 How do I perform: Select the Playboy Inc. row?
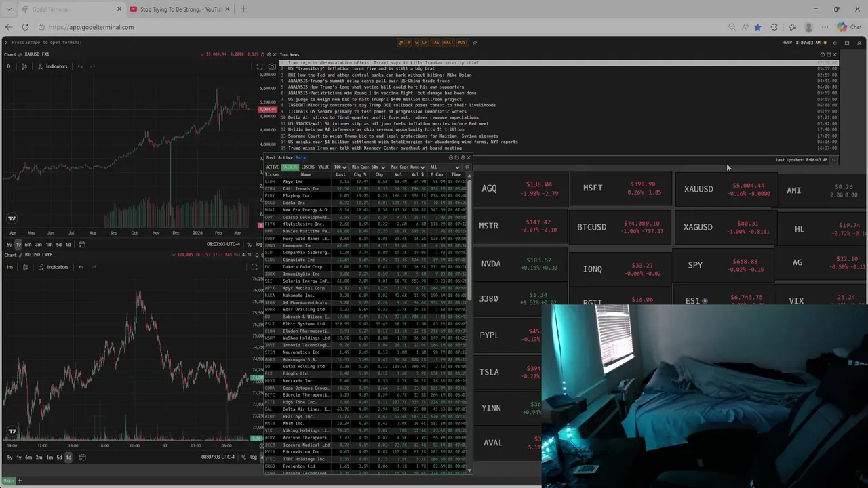(x=366, y=196)
